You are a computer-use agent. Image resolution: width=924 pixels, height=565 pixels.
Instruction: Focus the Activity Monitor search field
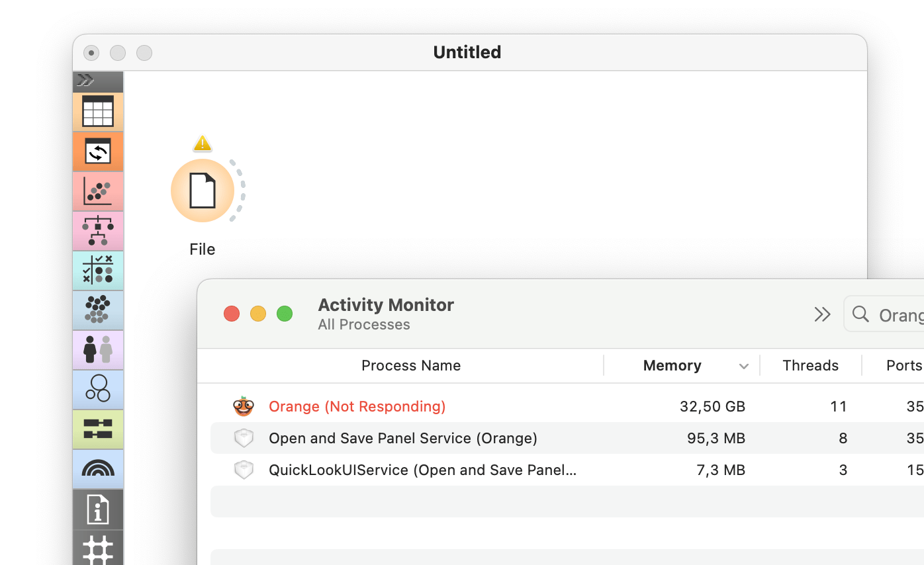[x=884, y=314]
